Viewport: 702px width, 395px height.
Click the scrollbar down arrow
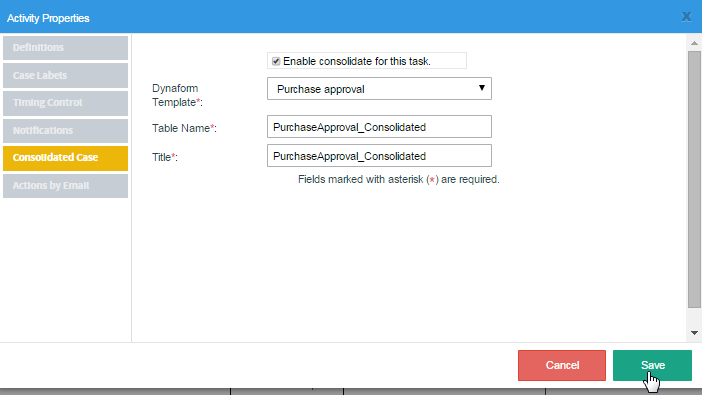[x=694, y=333]
